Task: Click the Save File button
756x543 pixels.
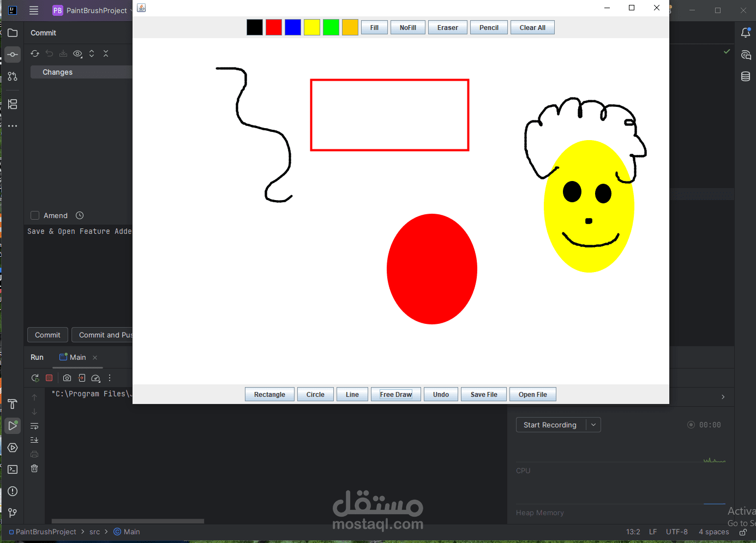Action: tap(484, 394)
